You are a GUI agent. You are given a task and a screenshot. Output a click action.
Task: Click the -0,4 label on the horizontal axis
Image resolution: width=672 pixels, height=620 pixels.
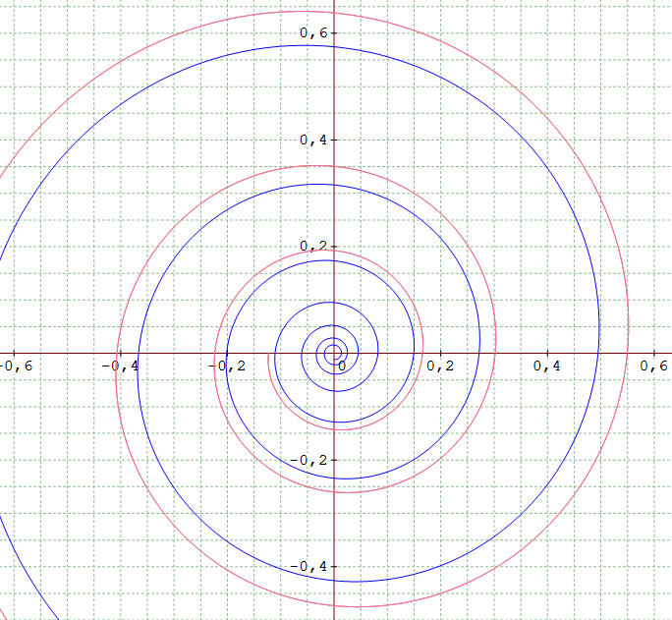(x=121, y=366)
